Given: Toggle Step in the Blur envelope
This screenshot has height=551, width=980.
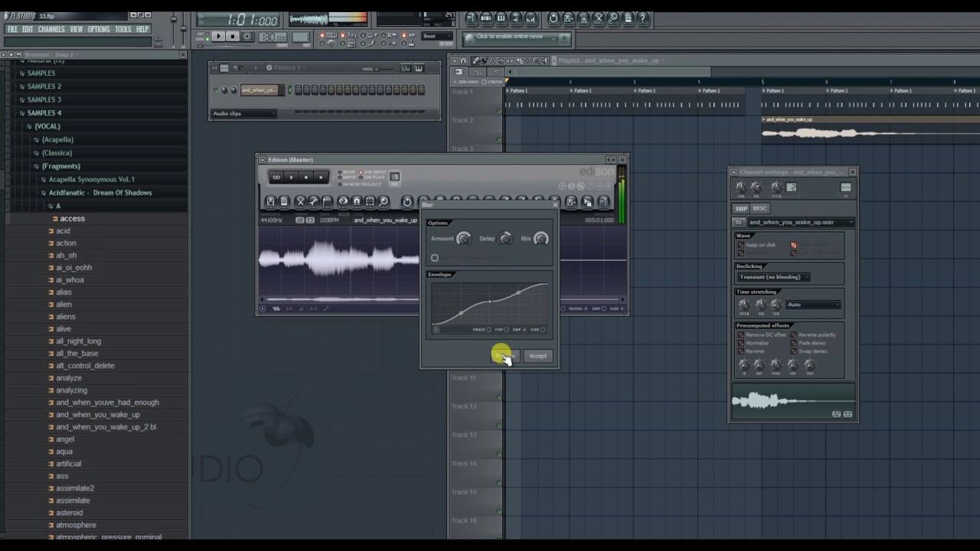Looking at the screenshot, I should 507,330.
